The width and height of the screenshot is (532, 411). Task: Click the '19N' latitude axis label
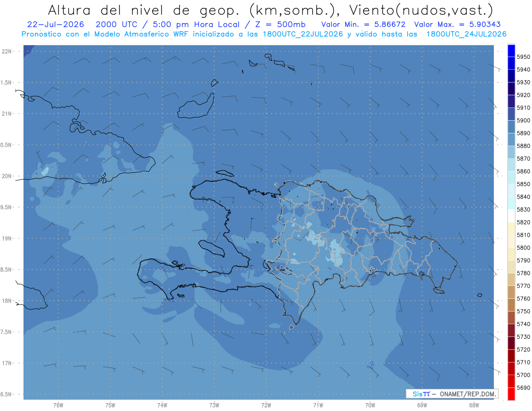(x=6, y=238)
